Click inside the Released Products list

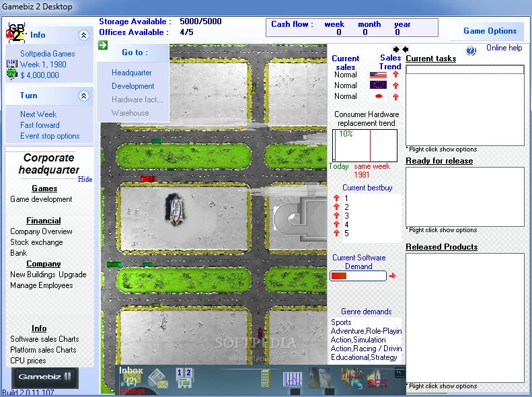tap(465, 318)
